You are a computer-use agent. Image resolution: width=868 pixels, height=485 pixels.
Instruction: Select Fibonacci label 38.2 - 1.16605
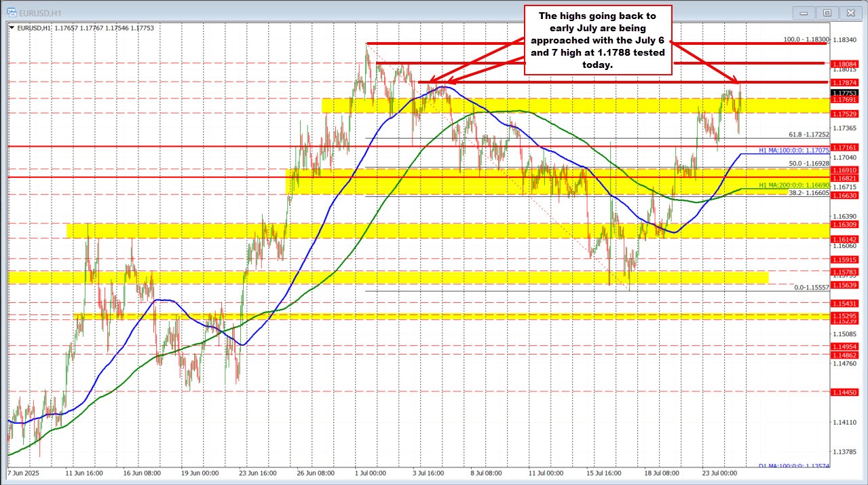coord(809,193)
